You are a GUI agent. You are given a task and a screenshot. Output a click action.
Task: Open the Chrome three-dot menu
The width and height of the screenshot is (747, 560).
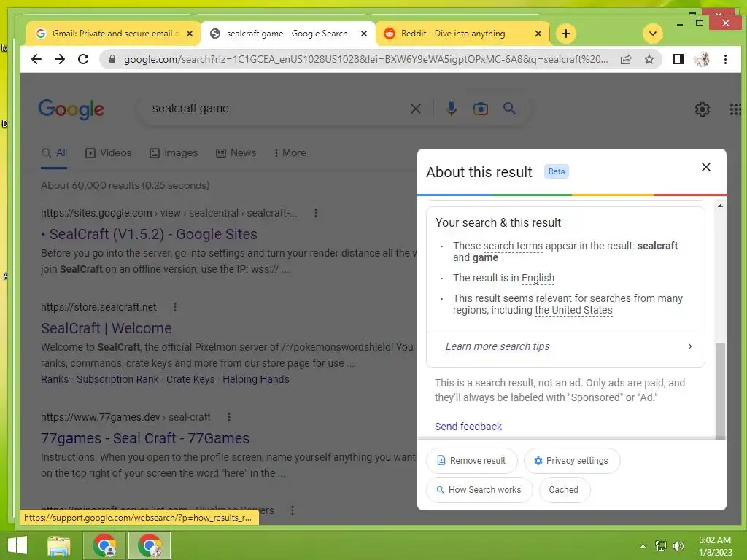pos(726,59)
